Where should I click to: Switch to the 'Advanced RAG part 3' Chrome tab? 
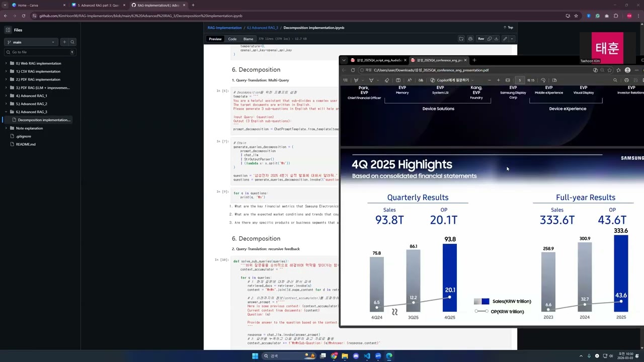(99, 5)
